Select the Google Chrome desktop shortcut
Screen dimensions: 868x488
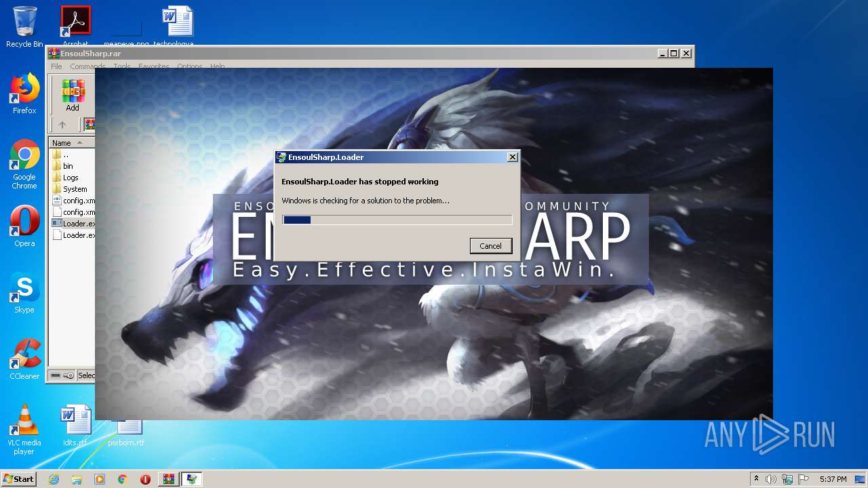click(24, 164)
